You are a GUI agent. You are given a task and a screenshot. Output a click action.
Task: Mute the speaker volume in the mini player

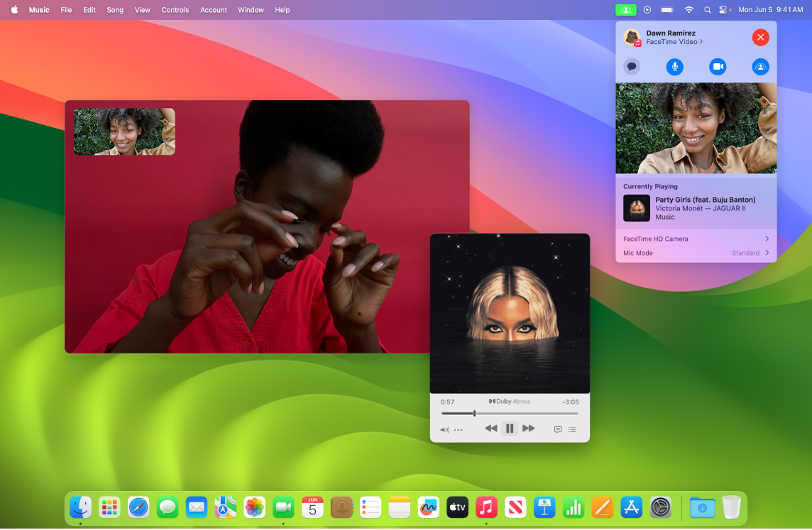click(x=445, y=428)
